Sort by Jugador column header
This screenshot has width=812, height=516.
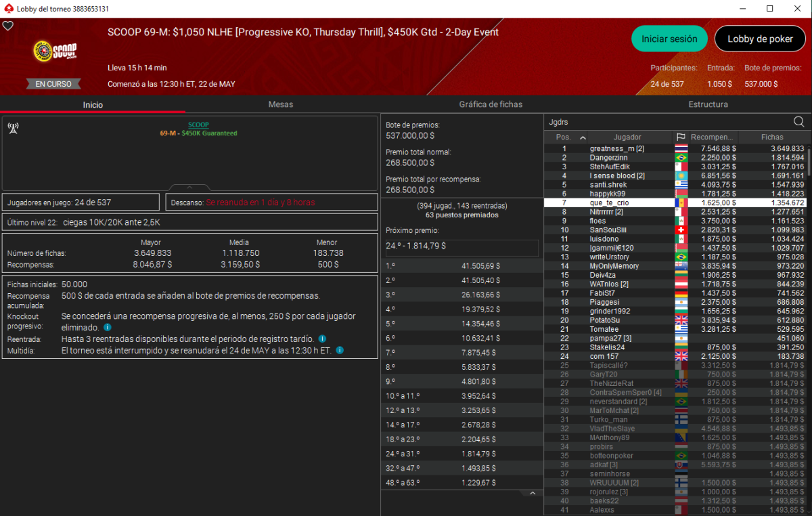(627, 137)
